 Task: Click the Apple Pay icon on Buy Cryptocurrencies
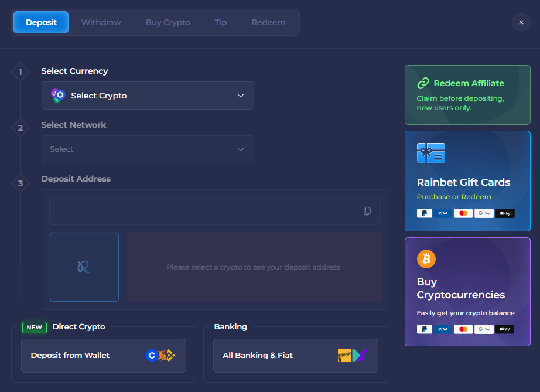(504, 329)
